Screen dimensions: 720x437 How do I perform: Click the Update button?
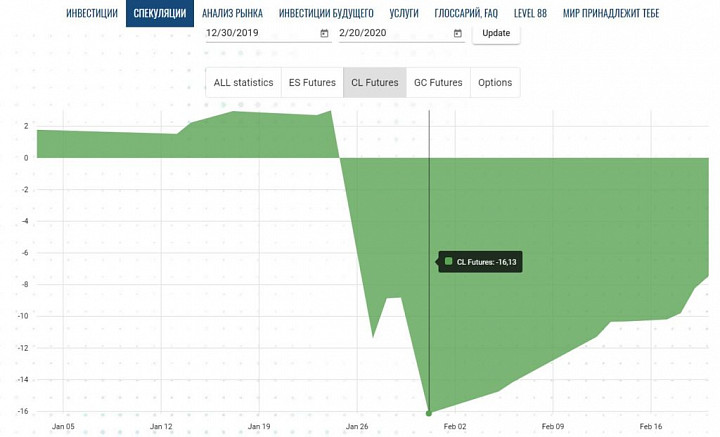496,33
